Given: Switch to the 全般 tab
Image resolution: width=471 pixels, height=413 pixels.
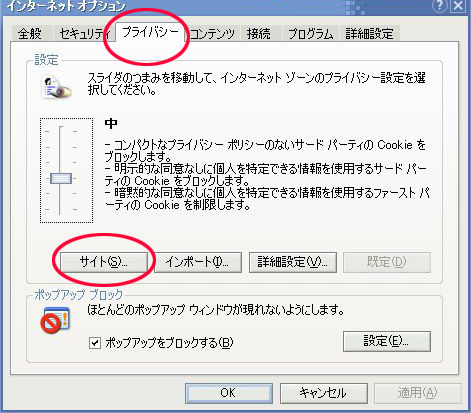Looking at the screenshot, I should click(x=30, y=34).
